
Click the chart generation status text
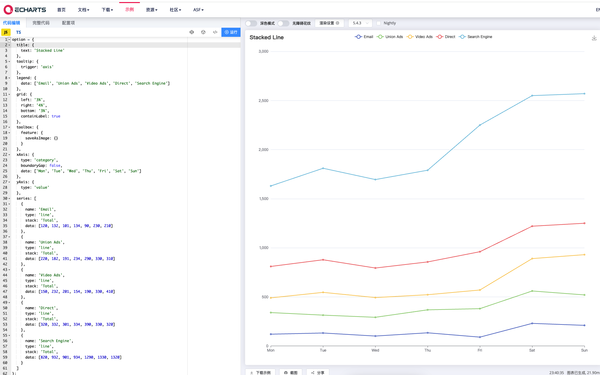pos(574,372)
